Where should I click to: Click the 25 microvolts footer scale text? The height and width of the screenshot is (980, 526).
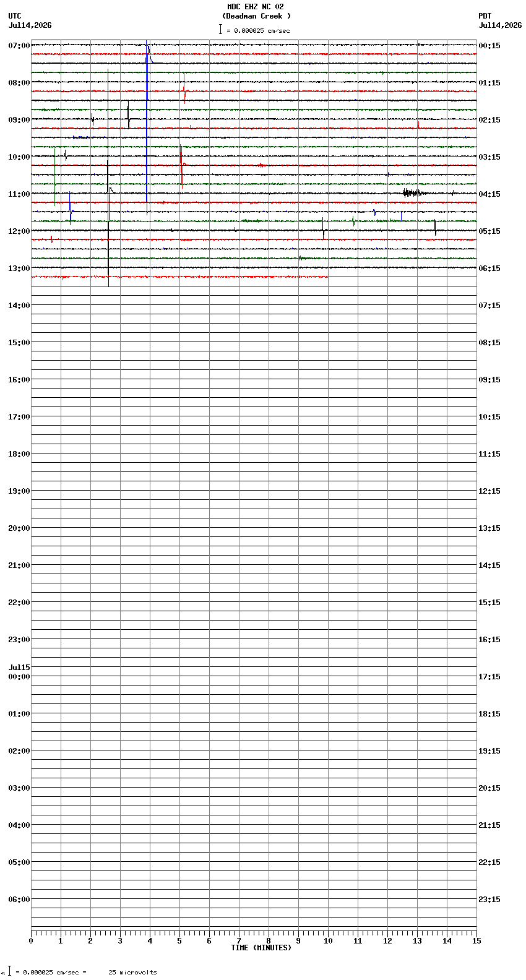pyautogui.click(x=132, y=973)
